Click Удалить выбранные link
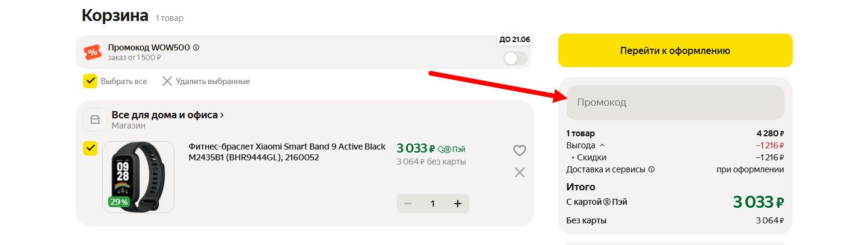This screenshot has width=868, height=245. click(212, 81)
